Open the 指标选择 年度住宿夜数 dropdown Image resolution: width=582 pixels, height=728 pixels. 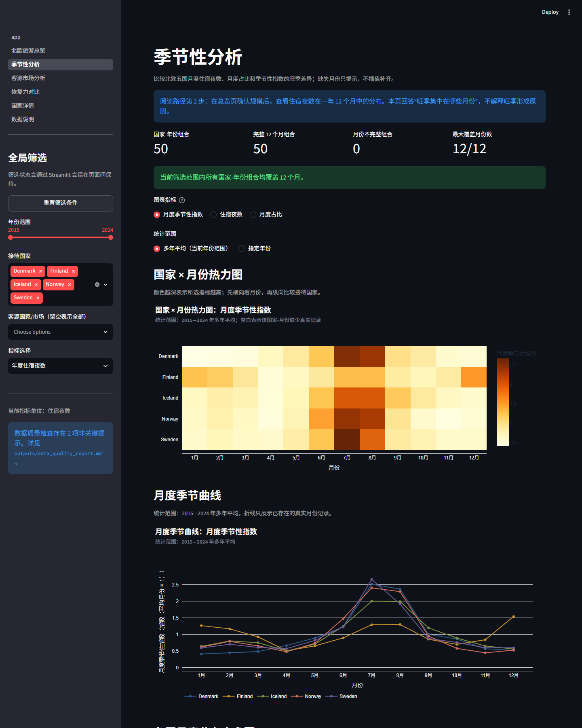61,366
